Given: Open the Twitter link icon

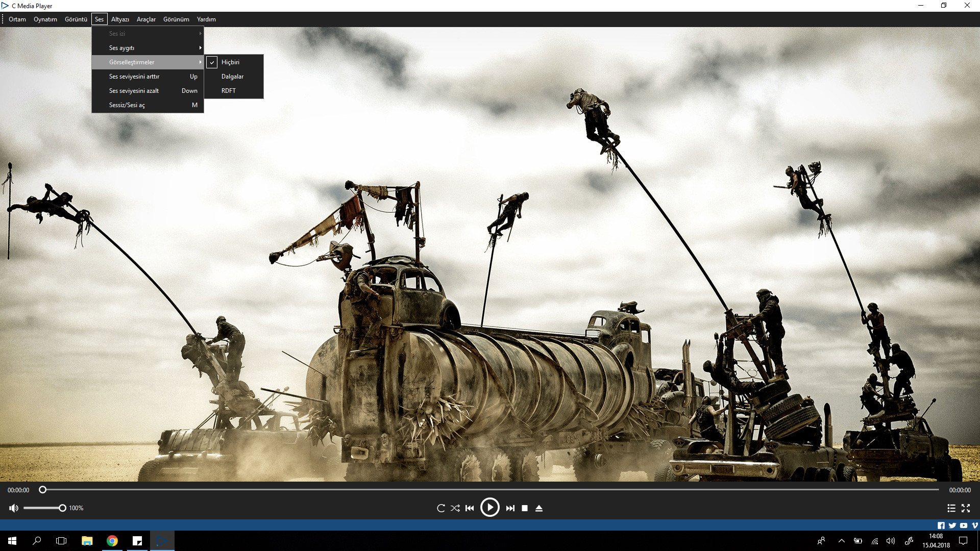Looking at the screenshot, I should [952, 525].
